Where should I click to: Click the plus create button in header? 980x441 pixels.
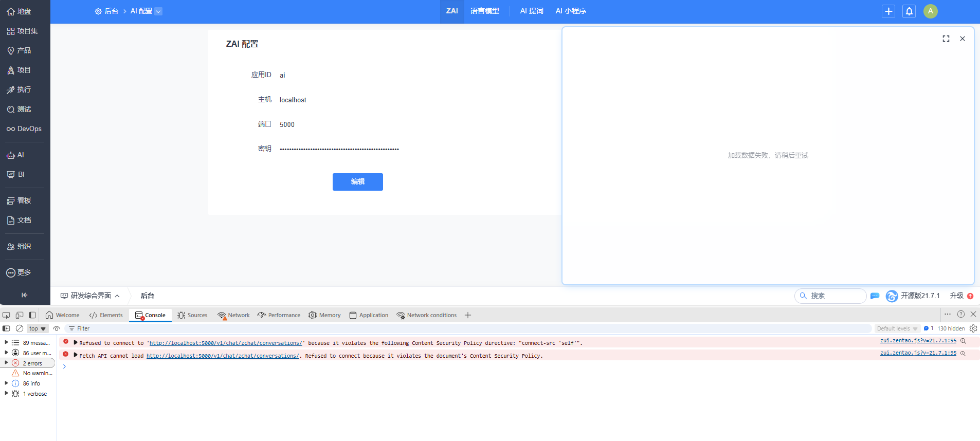(888, 11)
